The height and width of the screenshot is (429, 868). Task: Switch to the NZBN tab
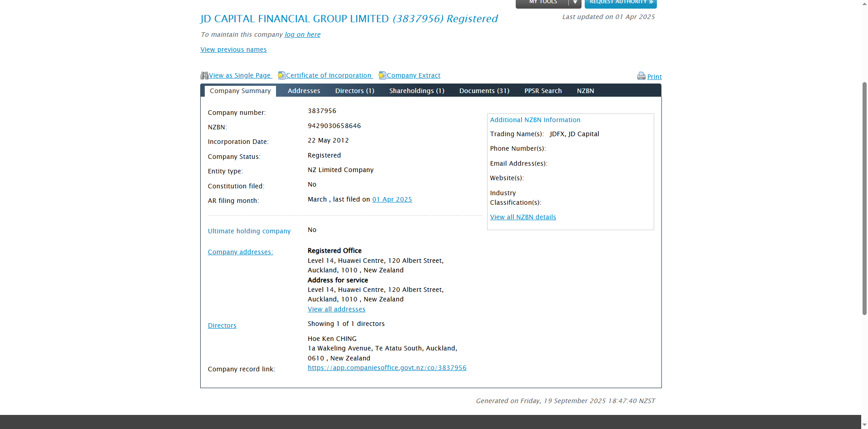point(586,91)
